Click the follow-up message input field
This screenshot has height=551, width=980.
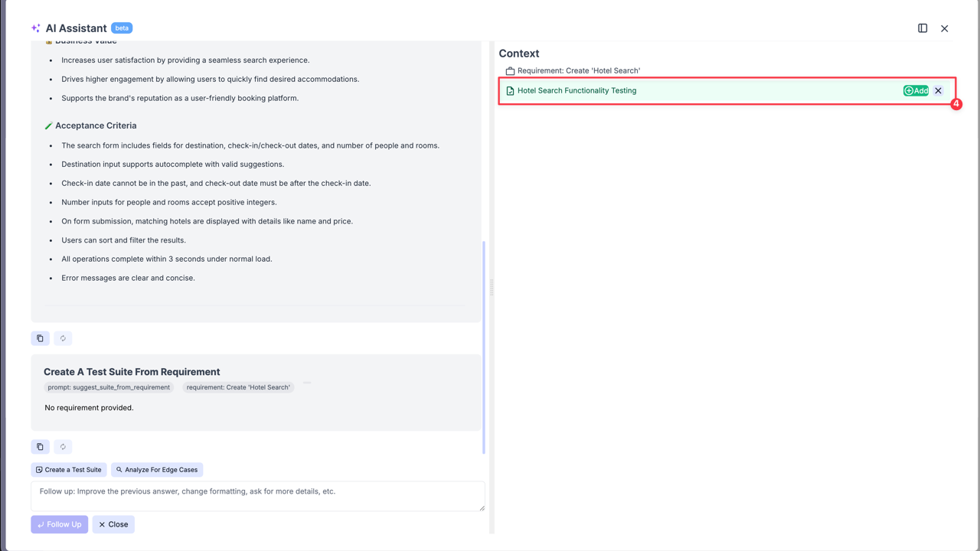click(258, 495)
